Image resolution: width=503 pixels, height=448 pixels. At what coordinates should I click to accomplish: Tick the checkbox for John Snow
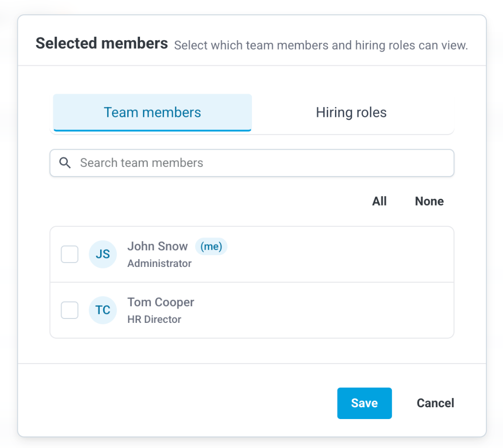[70, 254]
